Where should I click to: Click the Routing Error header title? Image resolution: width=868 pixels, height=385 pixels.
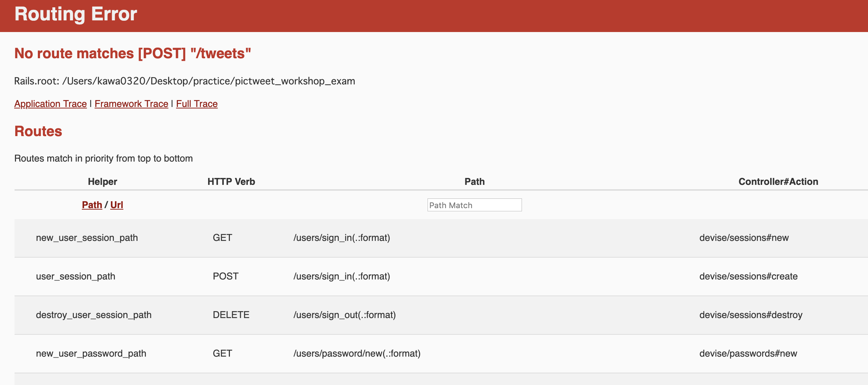pos(76,14)
